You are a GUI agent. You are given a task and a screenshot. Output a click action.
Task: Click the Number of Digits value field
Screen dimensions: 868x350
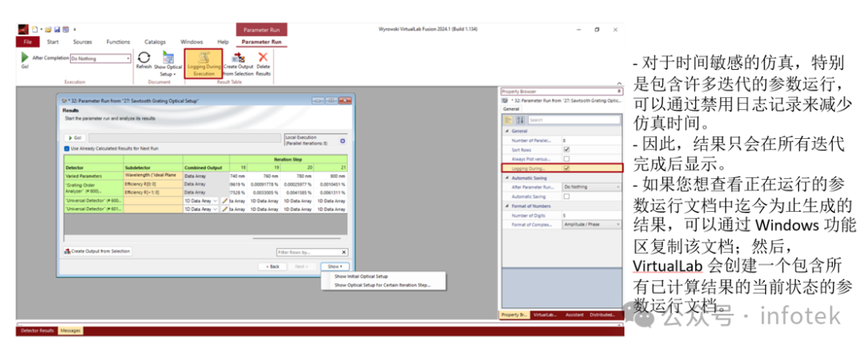592,215
